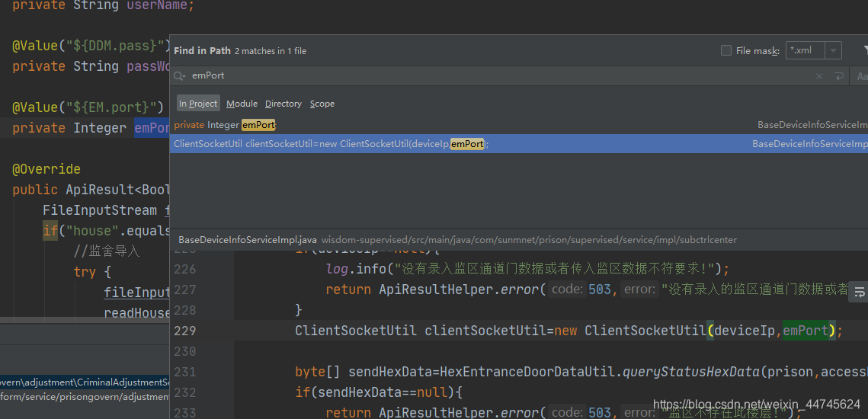The width and height of the screenshot is (868, 419).
Task: Click the new line arrow icon in search field
Action: [x=839, y=76]
